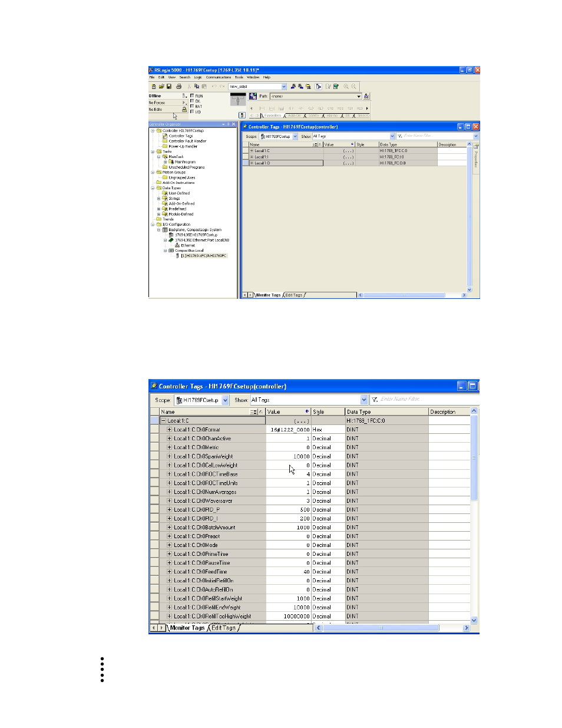Close the Controller Organizer pane
This screenshot has width=562, height=728.
click(234, 124)
